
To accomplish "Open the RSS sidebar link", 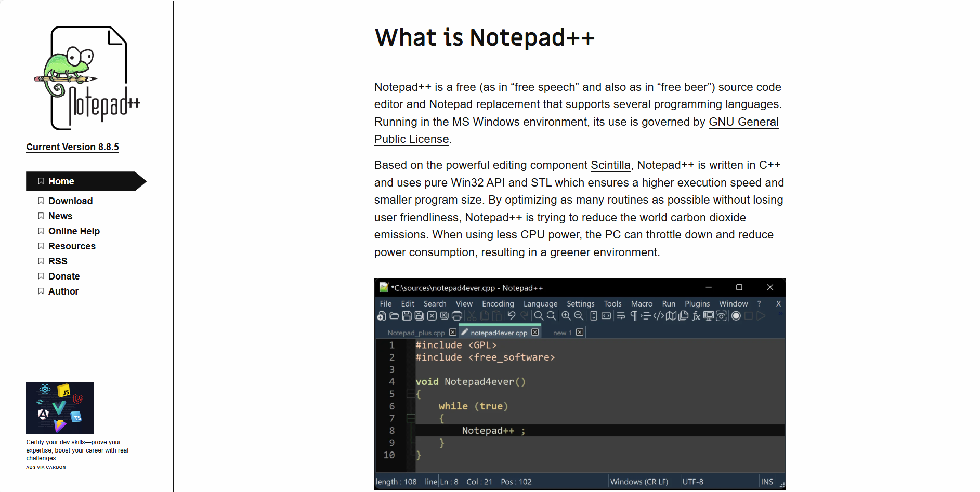I will coord(58,261).
